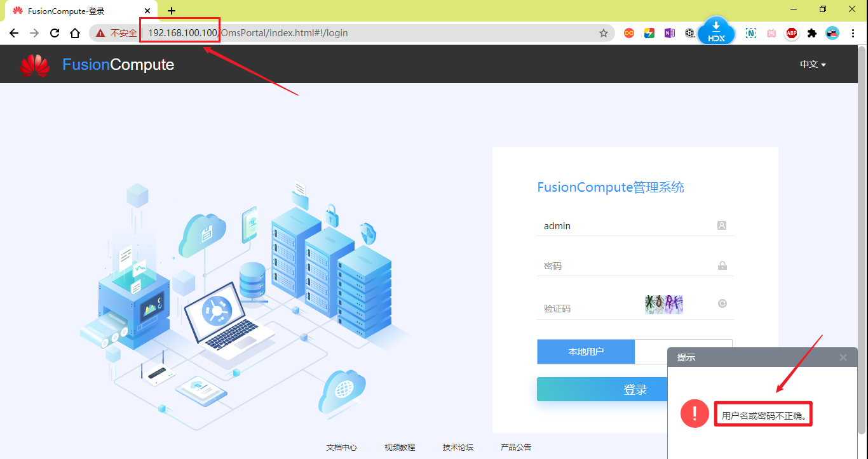Image resolution: width=868 pixels, height=459 pixels.
Task: Close the FusionCompute-登录 tab
Action: pos(148,11)
